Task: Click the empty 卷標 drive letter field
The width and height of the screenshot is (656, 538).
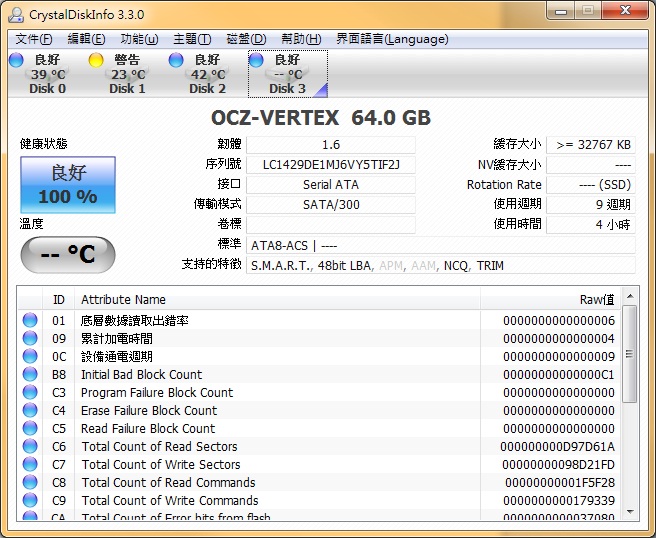Action: pos(331,225)
